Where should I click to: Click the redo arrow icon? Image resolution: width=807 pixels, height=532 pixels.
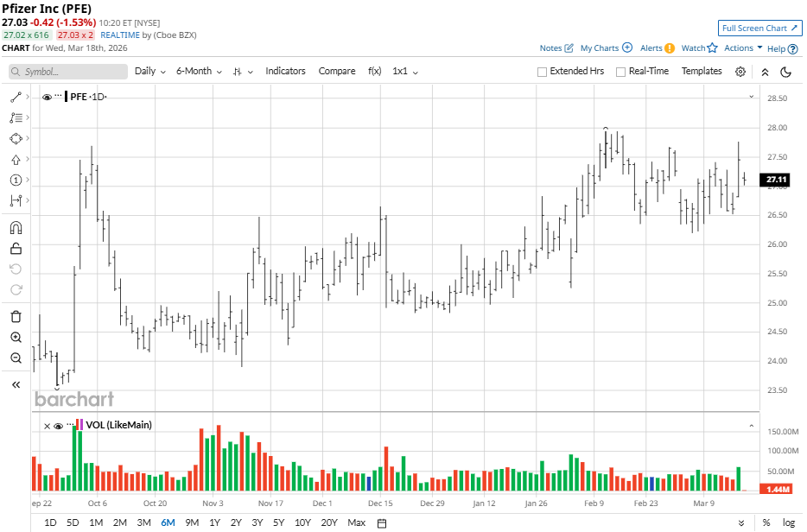(x=16, y=289)
